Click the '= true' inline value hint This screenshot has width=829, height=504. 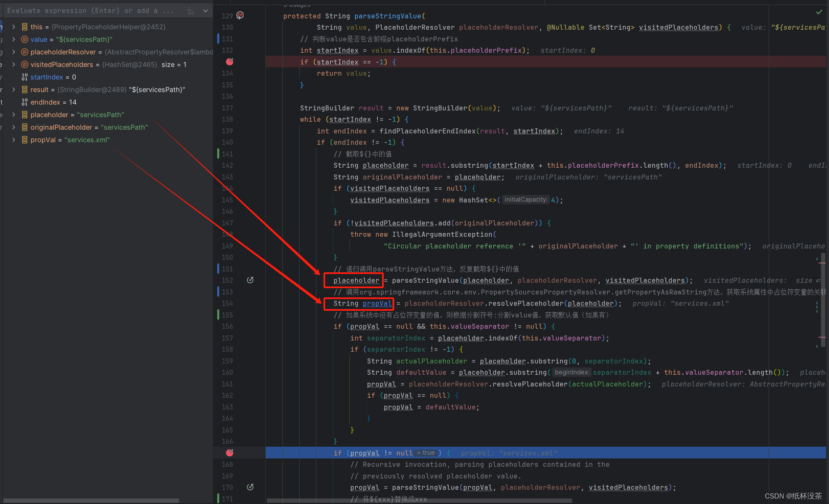pyautogui.click(x=426, y=453)
